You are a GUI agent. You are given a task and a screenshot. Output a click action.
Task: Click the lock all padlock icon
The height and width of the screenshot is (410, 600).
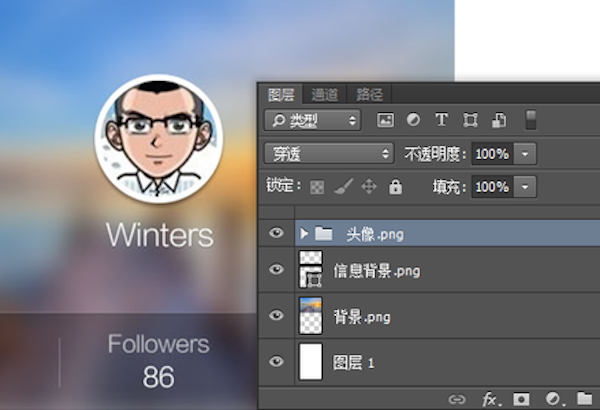(395, 186)
